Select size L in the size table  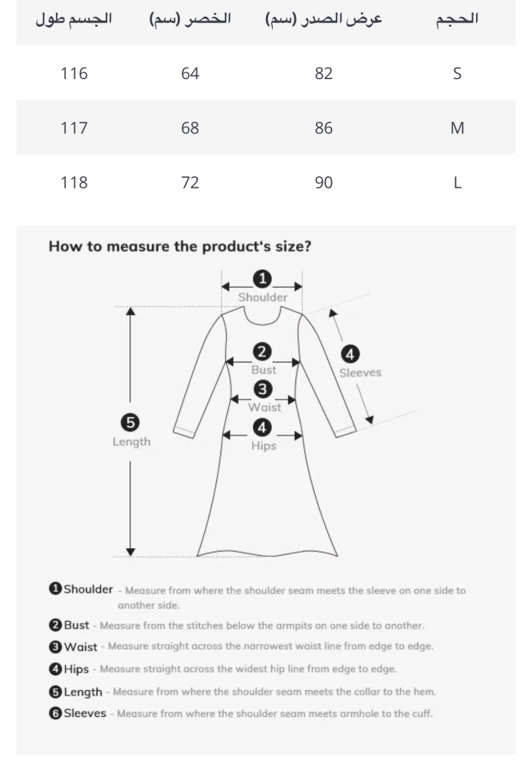(x=457, y=182)
